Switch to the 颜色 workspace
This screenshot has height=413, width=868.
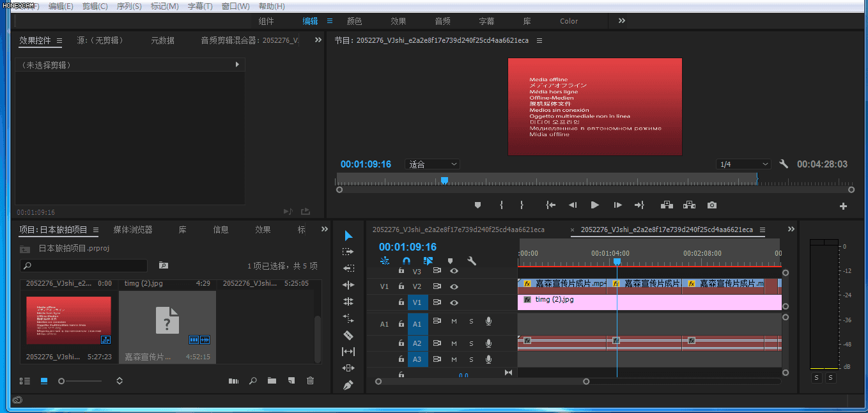pos(354,21)
